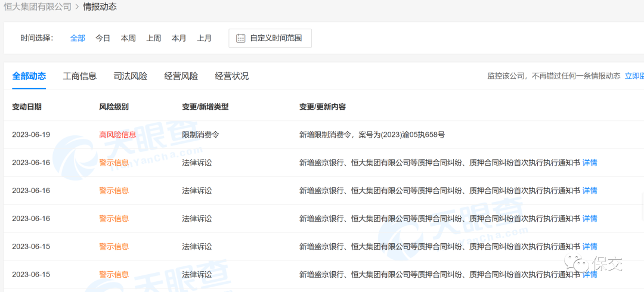
Task: Open 详情 for first 2023-06-15 row
Action: coord(590,247)
